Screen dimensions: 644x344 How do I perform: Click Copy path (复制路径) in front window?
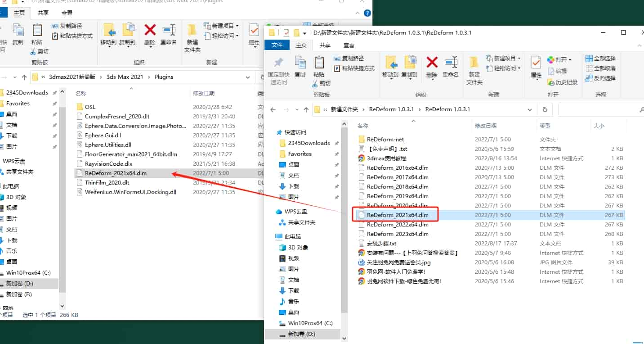click(x=349, y=59)
